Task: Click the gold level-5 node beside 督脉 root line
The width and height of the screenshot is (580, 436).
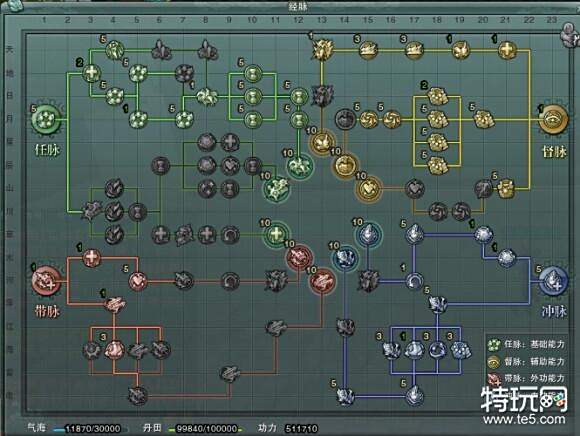Action: [x=484, y=119]
